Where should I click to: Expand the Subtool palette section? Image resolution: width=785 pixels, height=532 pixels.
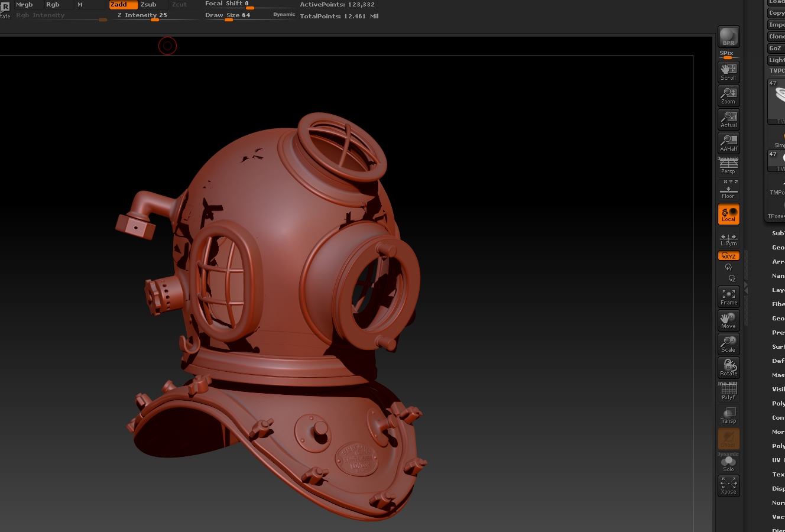click(x=778, y=233)
